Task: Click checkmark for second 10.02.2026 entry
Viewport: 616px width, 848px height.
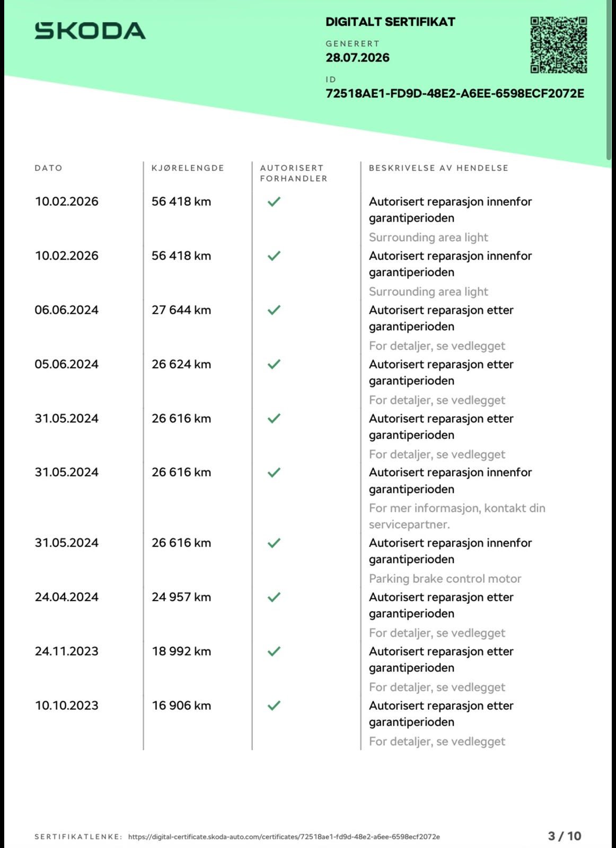Action: [x=274, y=255]
